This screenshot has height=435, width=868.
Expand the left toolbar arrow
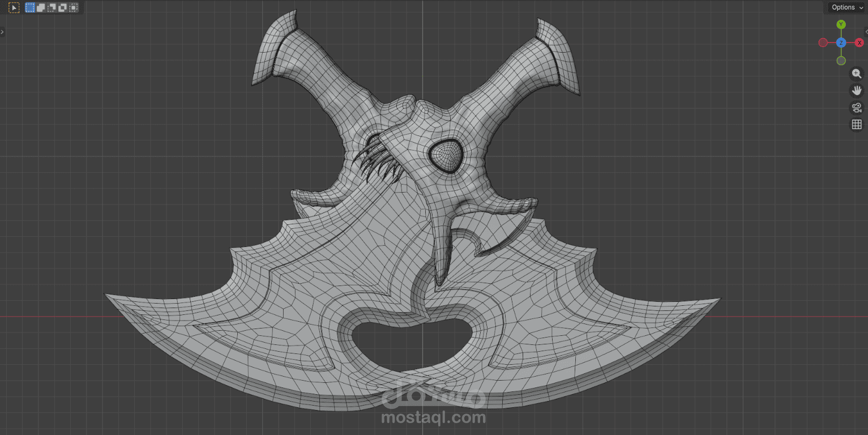[2, 32]
